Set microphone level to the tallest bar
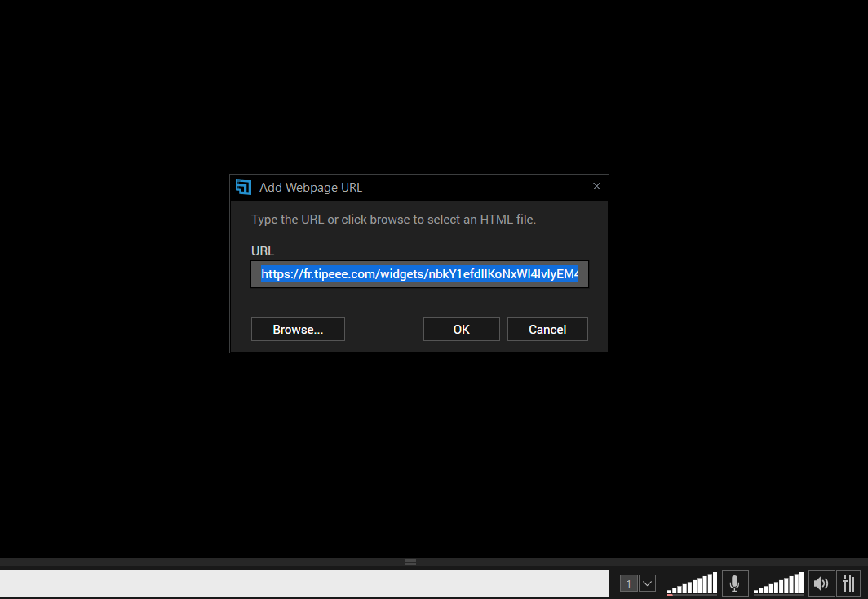Viewport: 868px width, 599px height. (714, 583)
